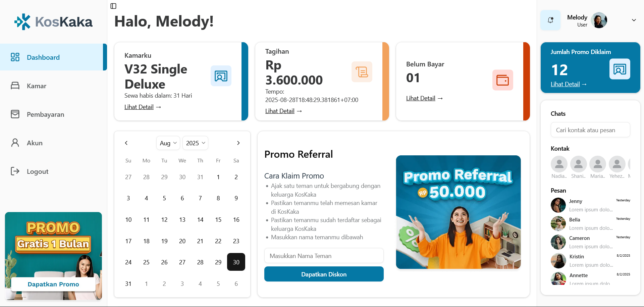
Task: Click the Belum Bayar wallet icon
Action: pos(502,80)
